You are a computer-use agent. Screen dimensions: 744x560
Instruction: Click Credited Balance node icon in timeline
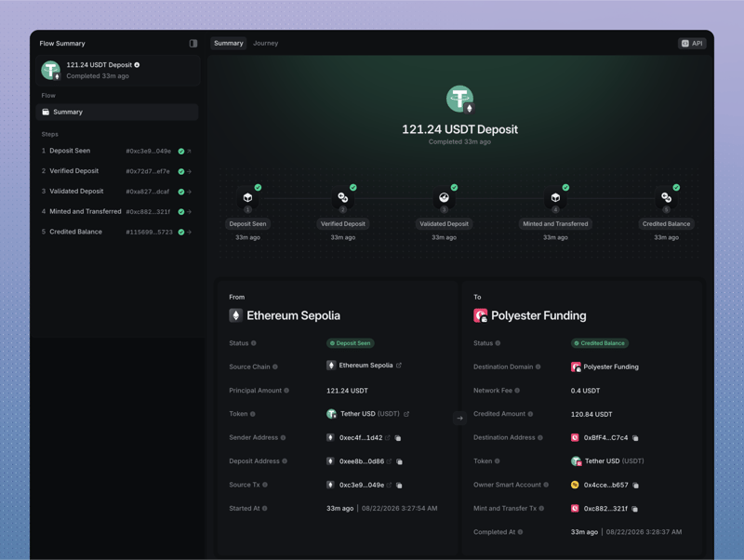pos(666,197)
